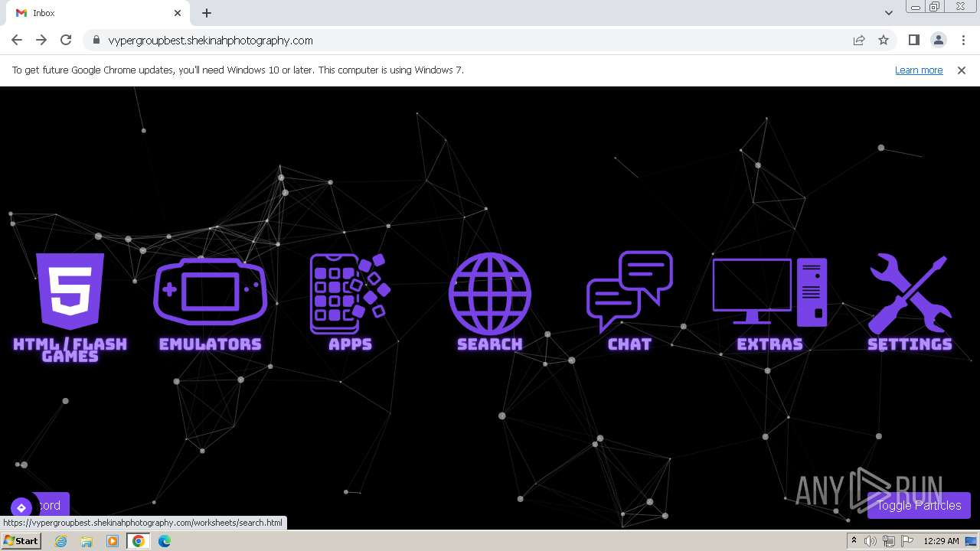The width and height of the screenshot is (980, 551).
Task: Open File Explorer from taskbar
Action: 87,541
